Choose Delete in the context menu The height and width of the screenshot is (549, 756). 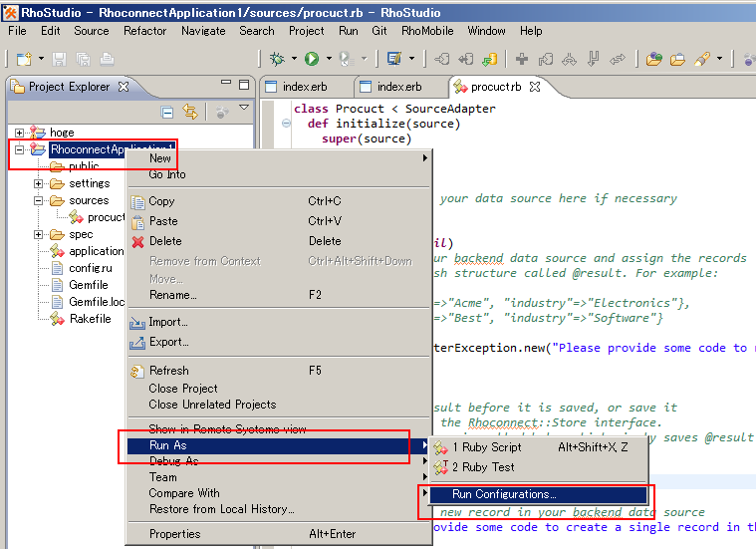(280, 241)
